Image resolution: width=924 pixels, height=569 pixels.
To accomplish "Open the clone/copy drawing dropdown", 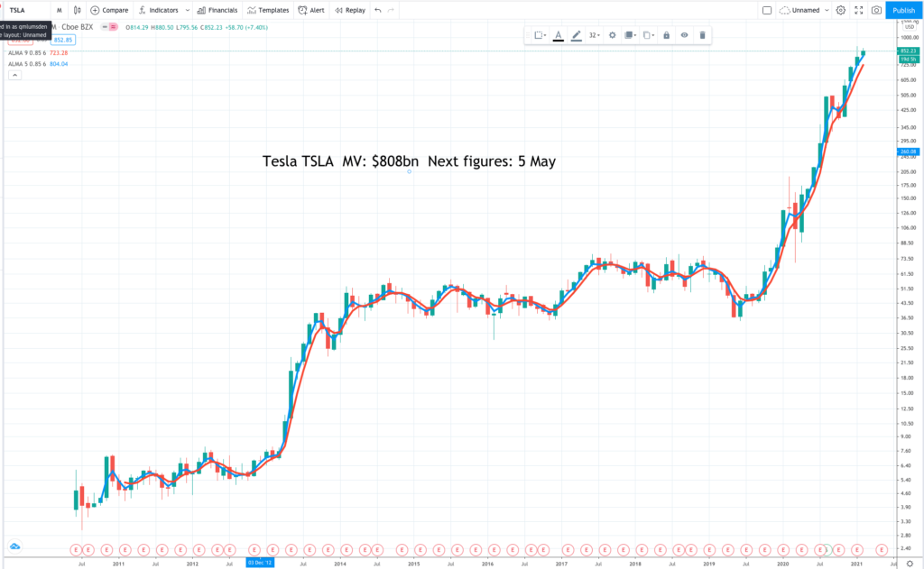I will [648, 35].
